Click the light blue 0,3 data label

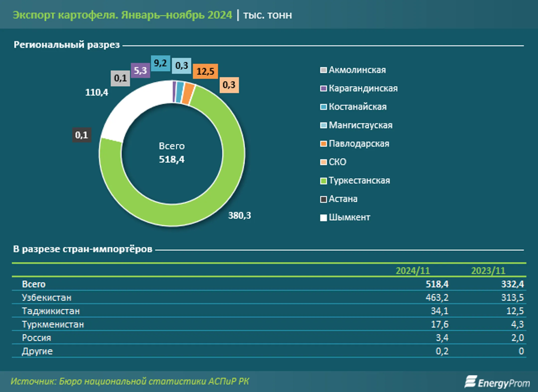tap(182, 66)
